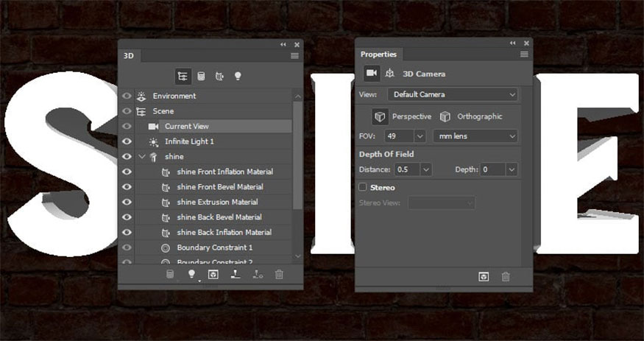The image size is (644, 341).
Task: Filter 3D panel by meshes
Action: [201, 76]
